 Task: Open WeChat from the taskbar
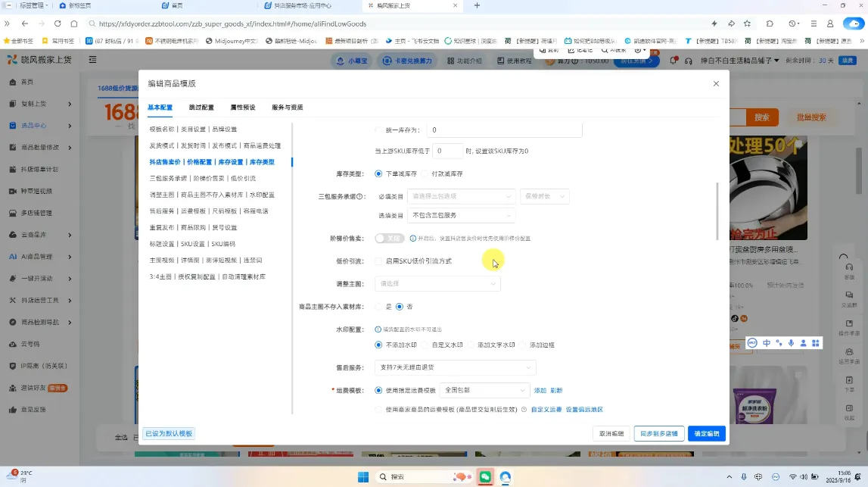[x=484, y=476]
